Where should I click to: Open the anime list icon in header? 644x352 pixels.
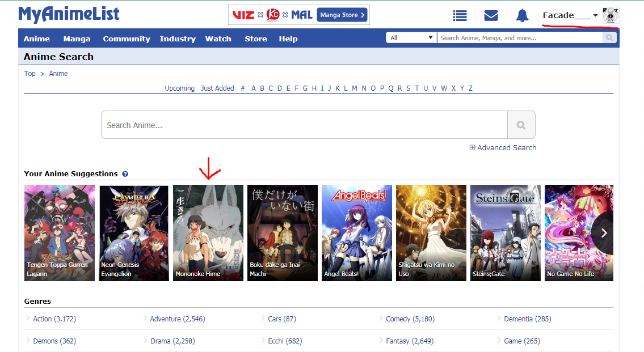(x=460, y=16)
